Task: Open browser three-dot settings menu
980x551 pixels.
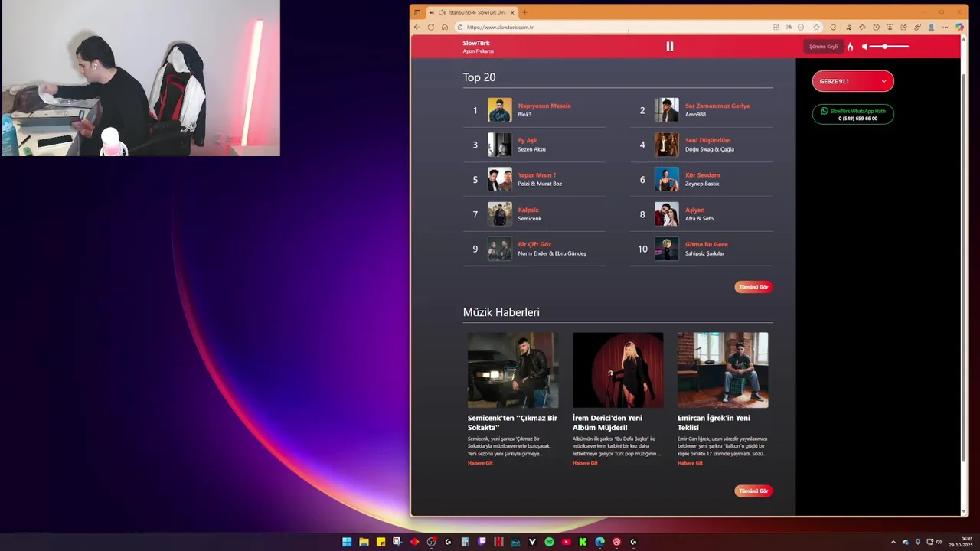Action: tap(945, 27)
